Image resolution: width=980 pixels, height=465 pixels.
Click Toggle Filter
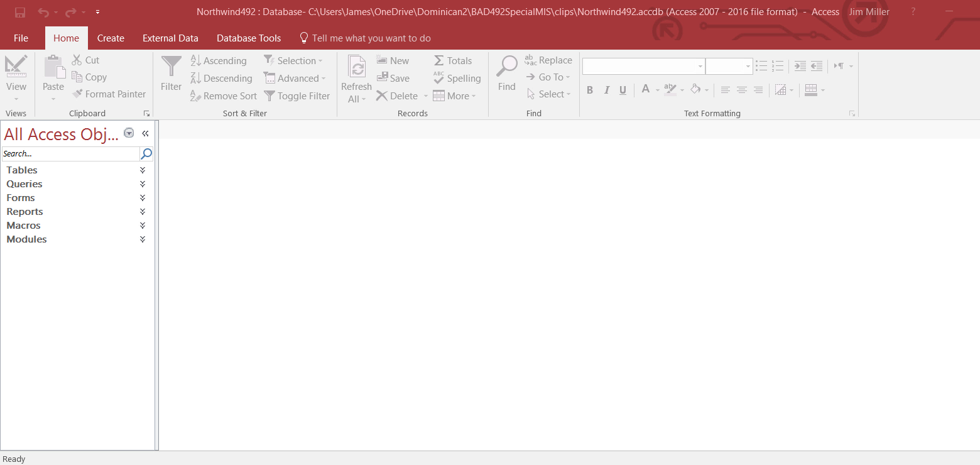click(297, 96)
